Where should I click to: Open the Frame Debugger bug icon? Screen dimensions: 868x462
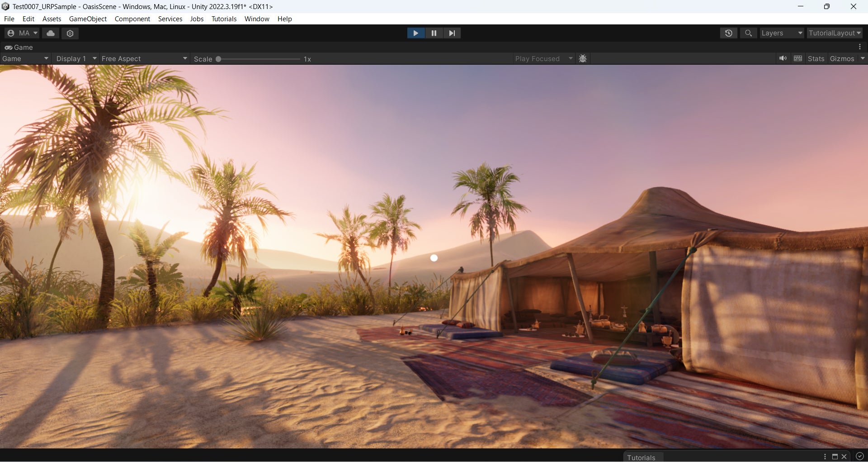point(583,59)
